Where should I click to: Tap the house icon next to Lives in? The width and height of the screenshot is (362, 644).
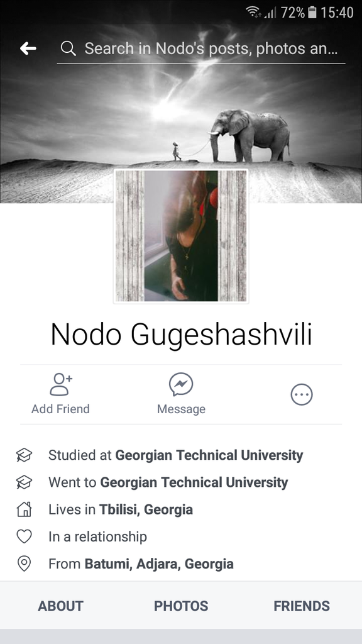point(25,509)
